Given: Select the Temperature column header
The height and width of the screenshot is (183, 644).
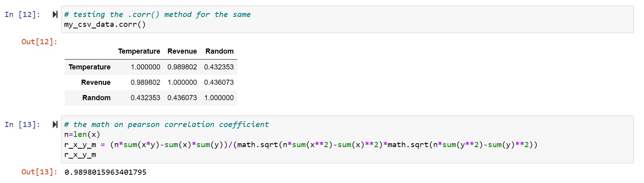Looking at the screenshot, I should 139,51.
